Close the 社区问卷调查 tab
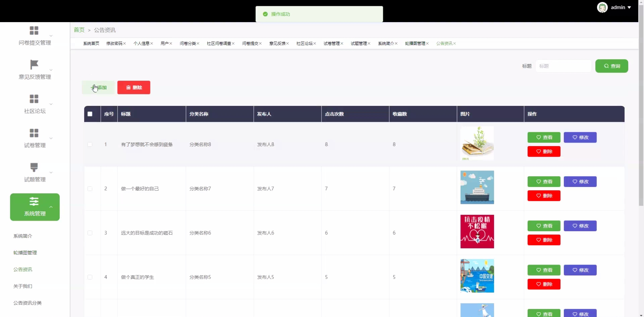This screenshot has height=317, width=644. (233, 44)
